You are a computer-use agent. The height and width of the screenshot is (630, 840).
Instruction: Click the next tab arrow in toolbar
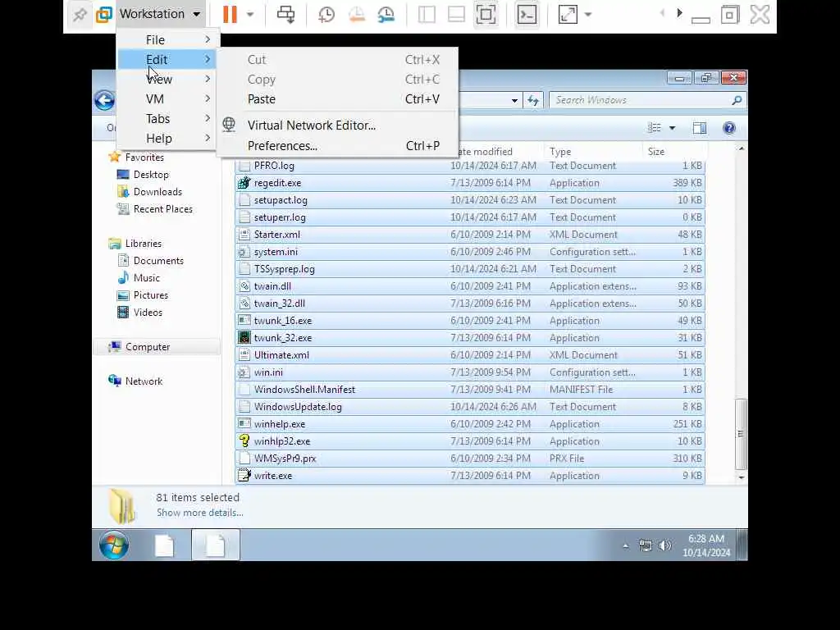[x=680, y=13]
